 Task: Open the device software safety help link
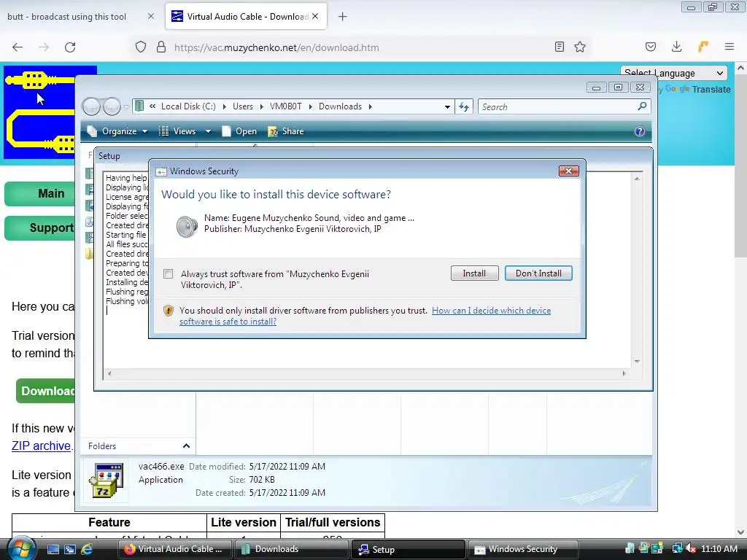(365, 316)
